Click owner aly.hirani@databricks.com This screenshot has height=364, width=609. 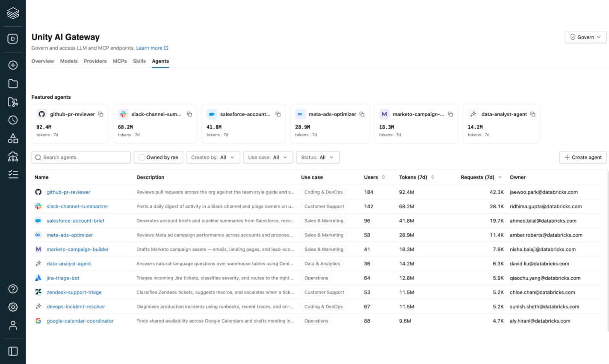click(540, 321)
